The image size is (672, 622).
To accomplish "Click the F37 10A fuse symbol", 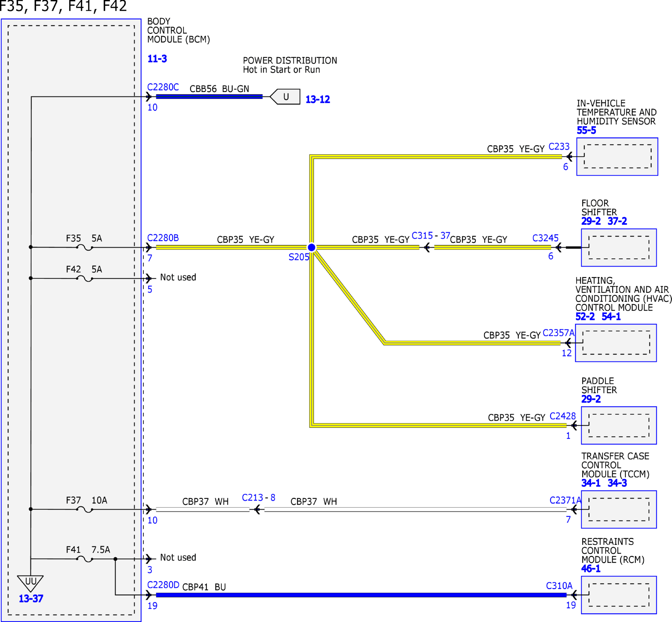I will pos(85,510).
